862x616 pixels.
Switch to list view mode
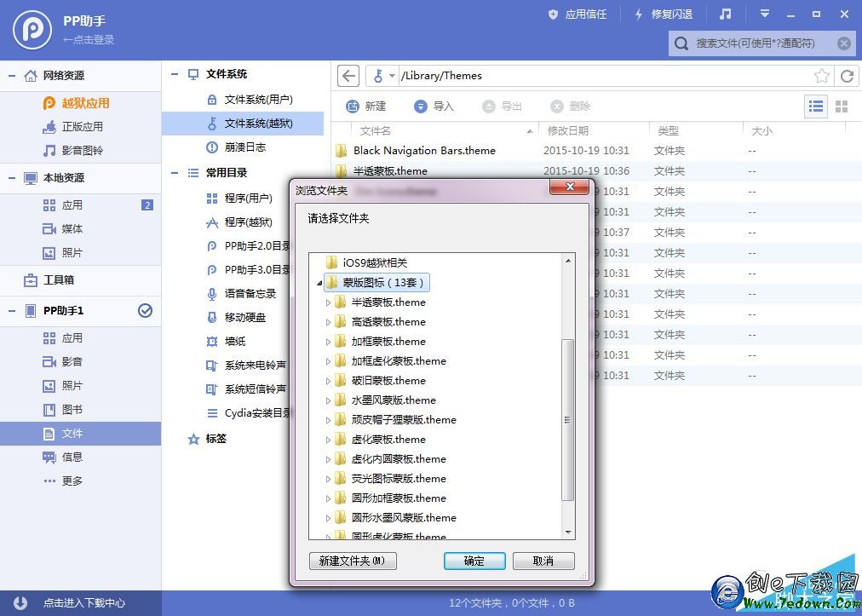[816, 107]
